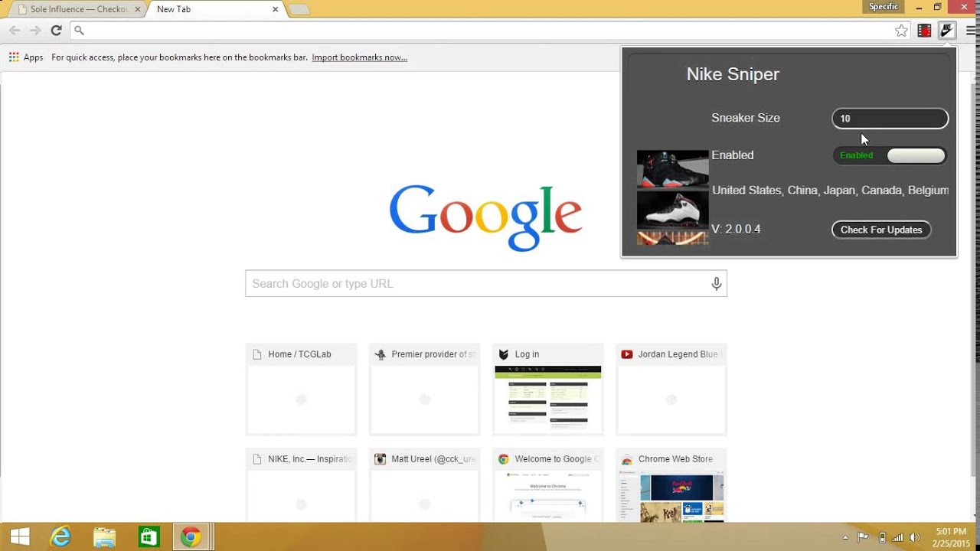
Task: Open File Explorer from the taskbar
Action: click(x=104, y=537)
